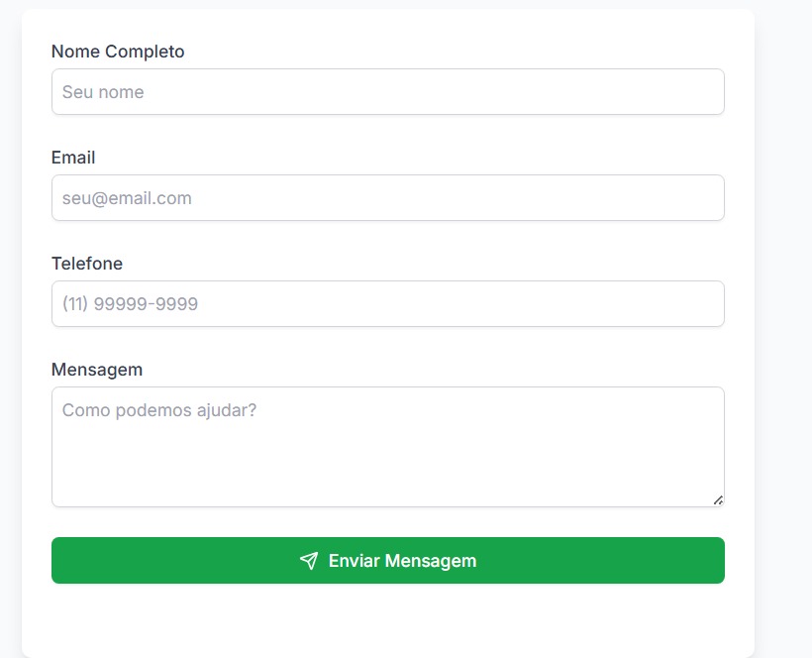Focus the Nome Completo input field
The width and height of the screenshot is (812, 658).
pyautogui.click(x=388, y=92)
